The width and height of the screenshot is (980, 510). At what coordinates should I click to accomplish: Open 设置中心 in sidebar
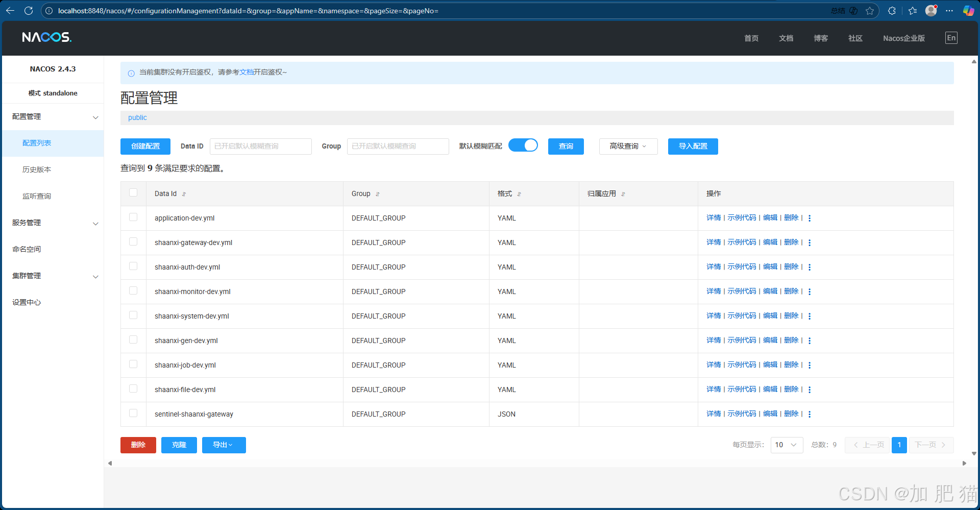click(x=53, y=303)
